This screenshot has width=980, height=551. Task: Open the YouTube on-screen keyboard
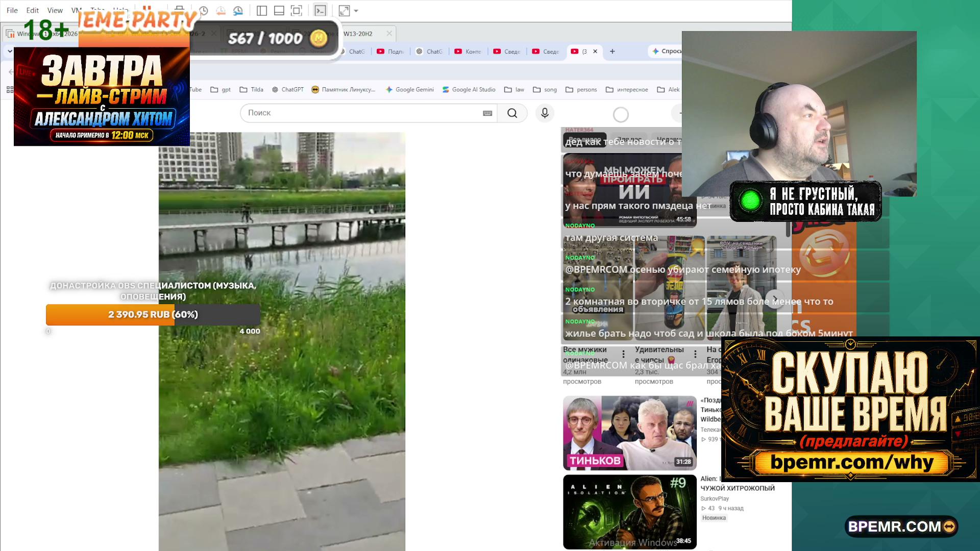tap(487, 113)
